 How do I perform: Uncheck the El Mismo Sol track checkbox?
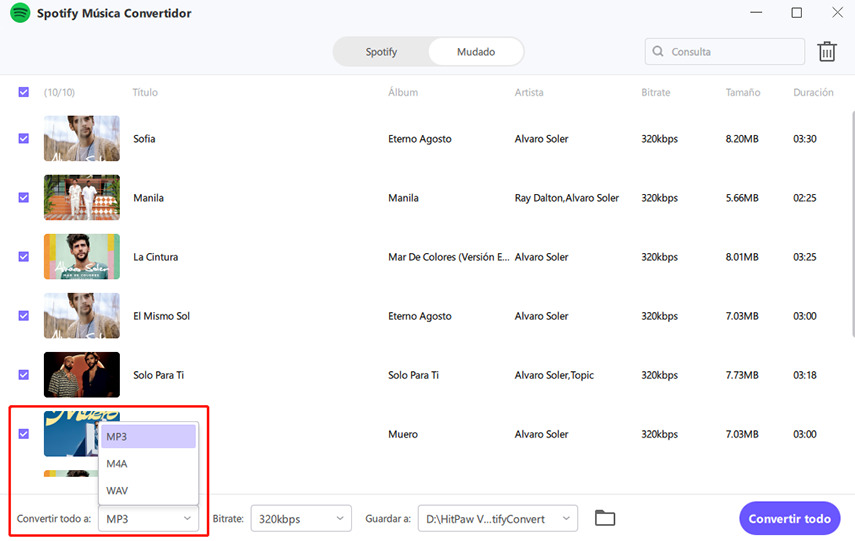[23, 316]
